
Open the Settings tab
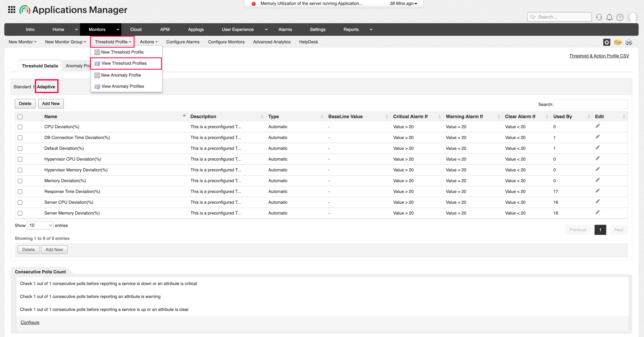coord(318,29)
